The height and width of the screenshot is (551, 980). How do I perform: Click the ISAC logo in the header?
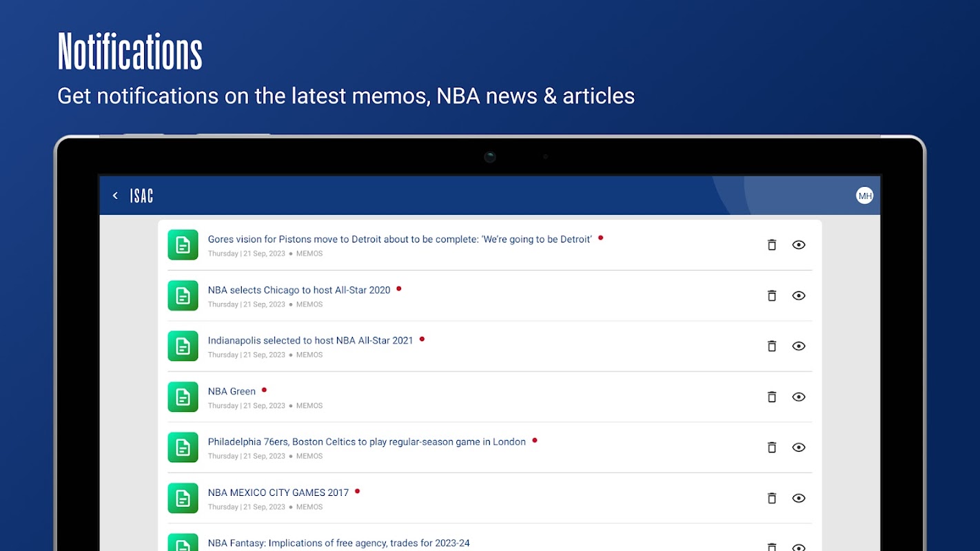click(x=142, y=196)
